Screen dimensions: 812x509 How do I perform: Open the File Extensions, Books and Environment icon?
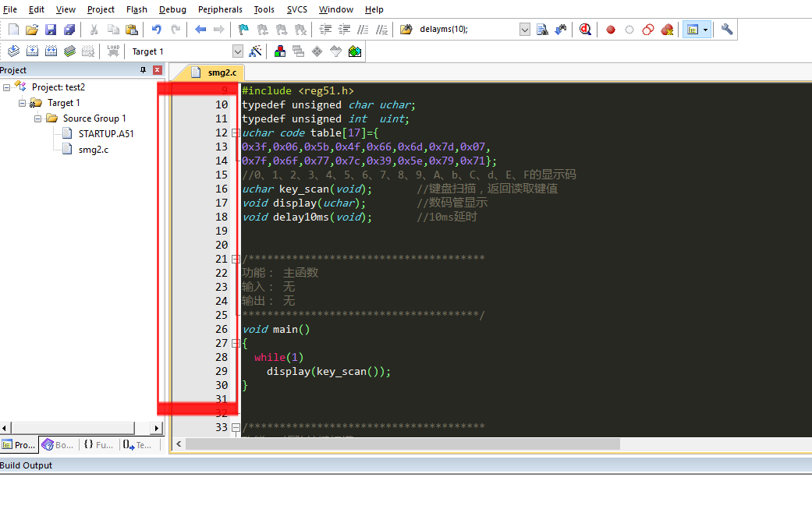(280, 51)
